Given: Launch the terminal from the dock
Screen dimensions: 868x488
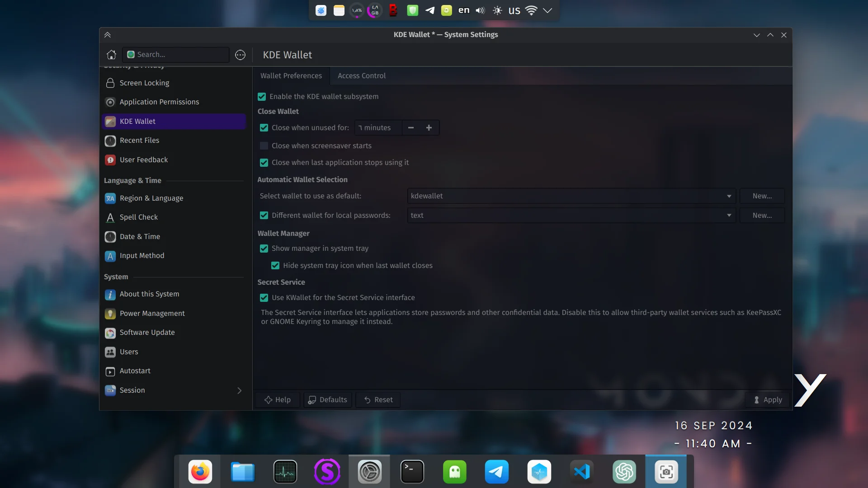Looking at the screenshot, I should point(412,472).
